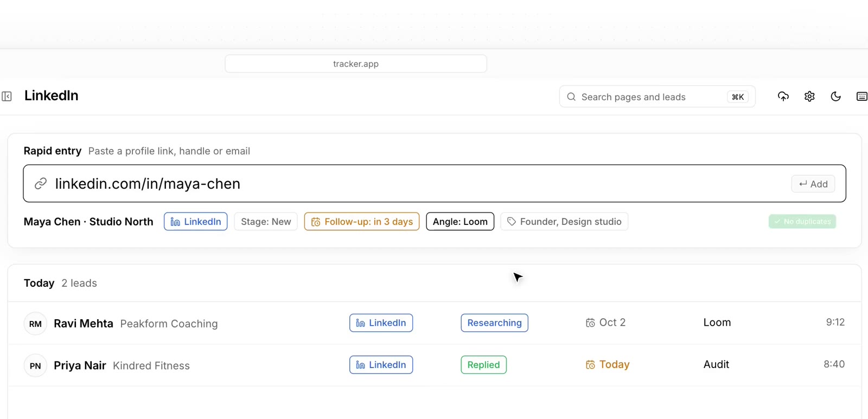Open the Founder, Design studio tags chip

[x=564, y=222]
